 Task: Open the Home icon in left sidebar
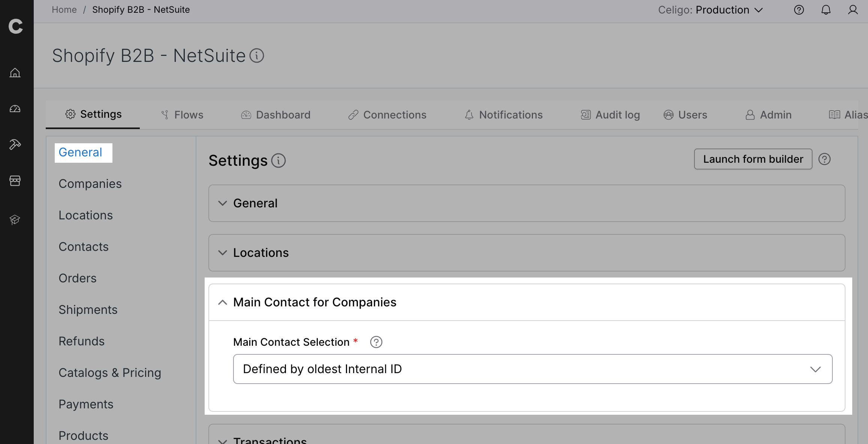click(15, 72)
